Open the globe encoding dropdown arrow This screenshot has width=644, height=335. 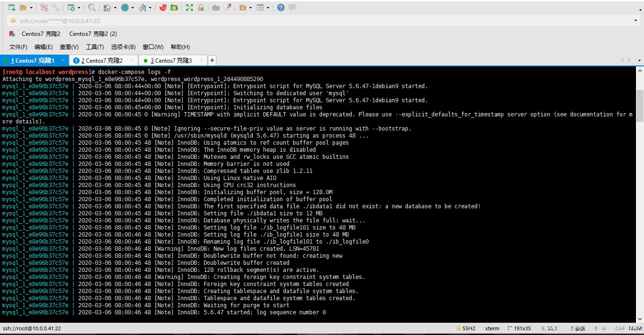[x=132, y=8]
